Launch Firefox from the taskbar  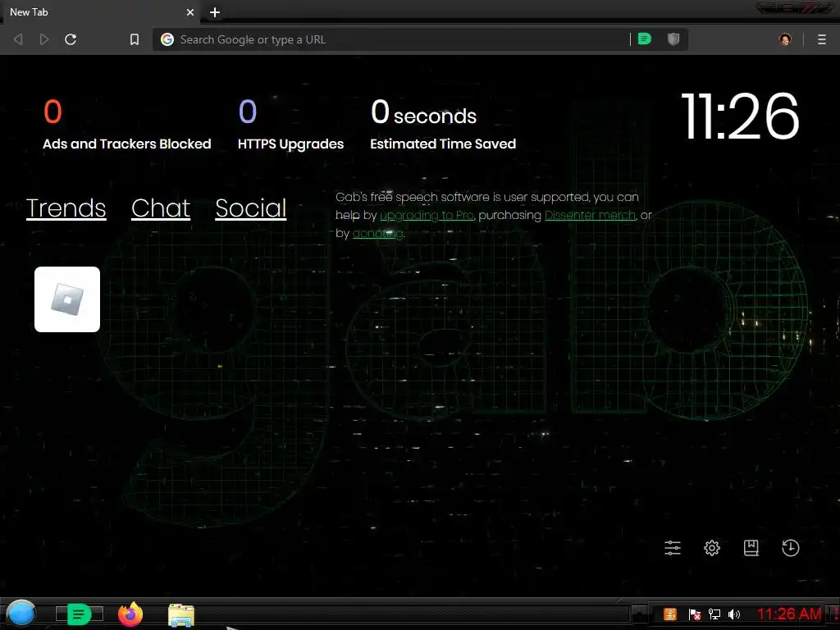click(130, 614)
